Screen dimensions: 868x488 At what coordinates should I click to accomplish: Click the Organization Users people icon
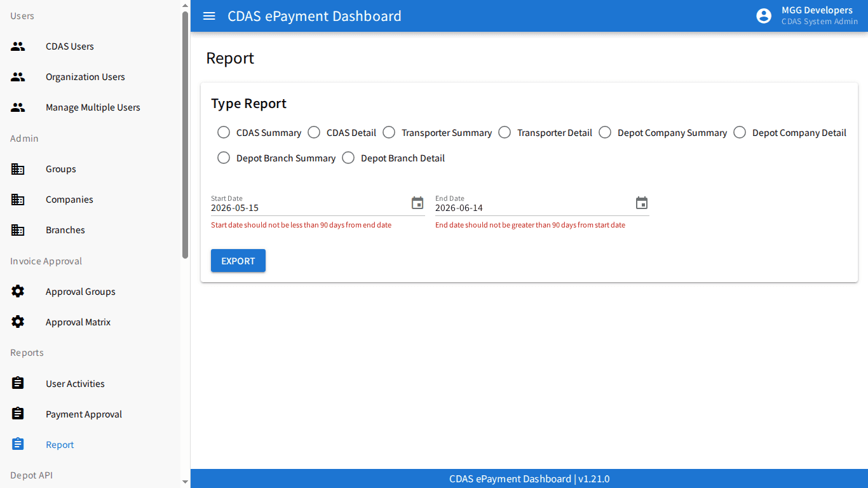point(18,77)
